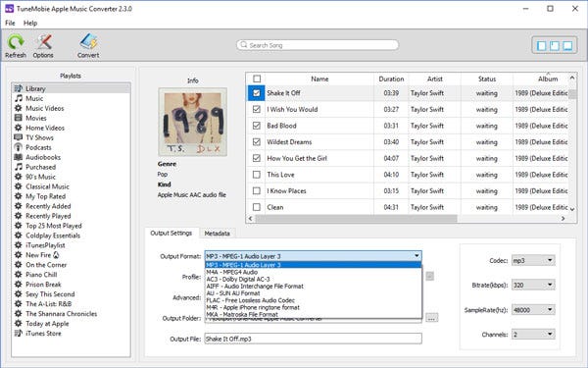Image resolution: width=588 pixels, height=368 pixels.
Task: Uncheck the Bad Blood checkbox
Action: (x=257, y=126)
